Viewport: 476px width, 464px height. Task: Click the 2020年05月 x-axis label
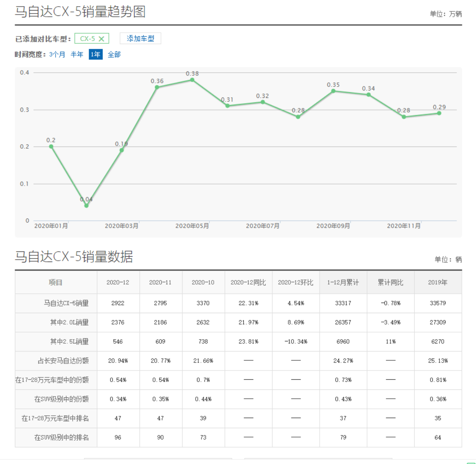[x=192, y=226]
